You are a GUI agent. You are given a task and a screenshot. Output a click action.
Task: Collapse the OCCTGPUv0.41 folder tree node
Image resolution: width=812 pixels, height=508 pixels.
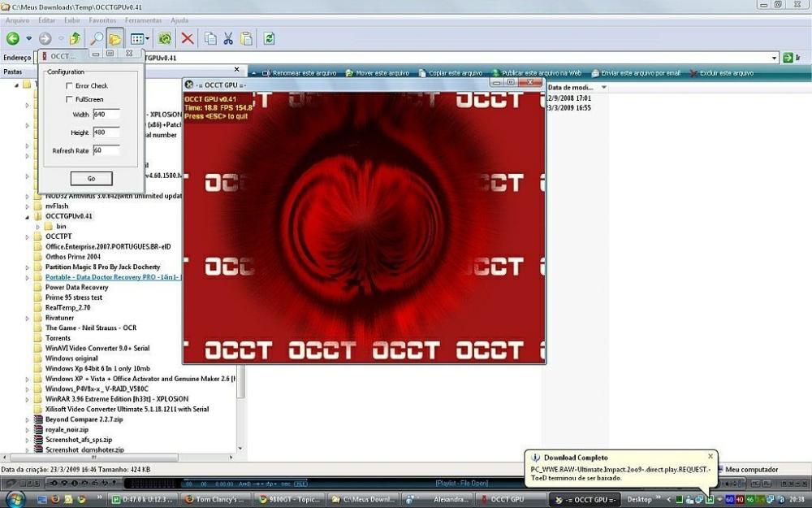27,217
